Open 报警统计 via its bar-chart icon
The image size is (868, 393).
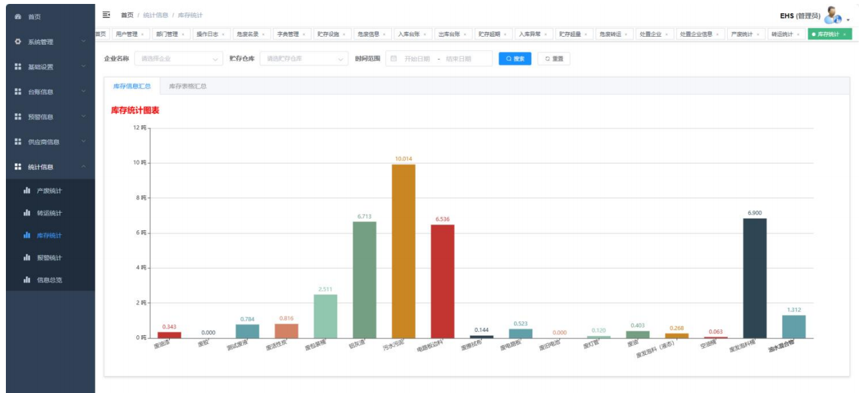click(27, 258)
